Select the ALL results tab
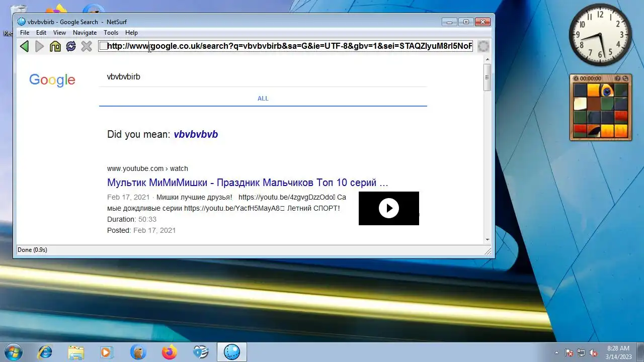 pyautogui.click(x=263, y=99)
